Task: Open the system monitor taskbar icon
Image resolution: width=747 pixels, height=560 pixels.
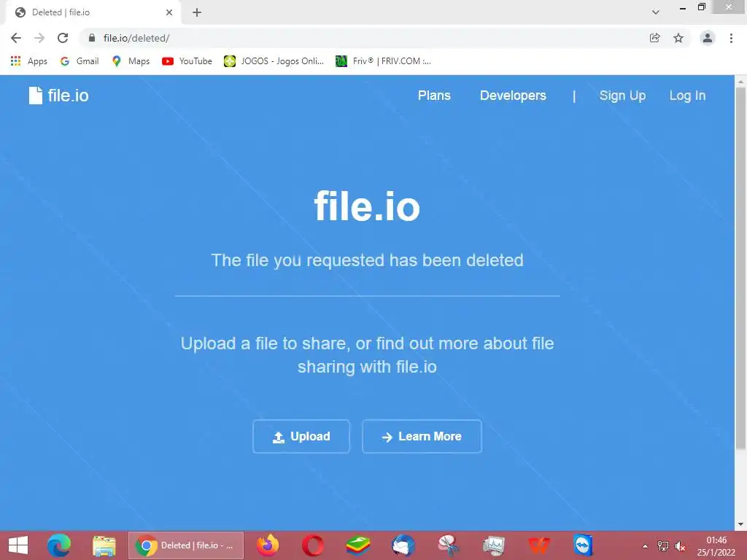Action: [494, 545]
